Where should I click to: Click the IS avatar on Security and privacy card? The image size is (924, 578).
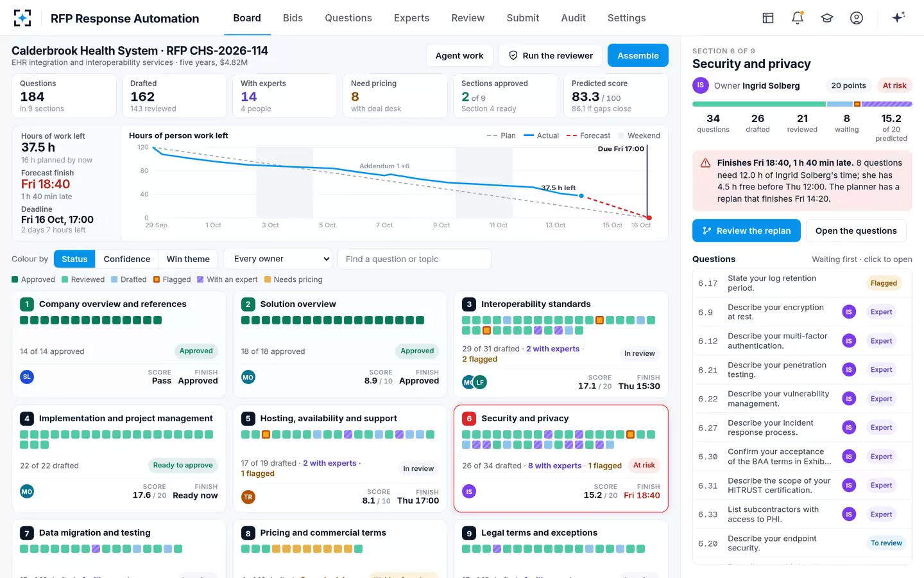point(469,491)
